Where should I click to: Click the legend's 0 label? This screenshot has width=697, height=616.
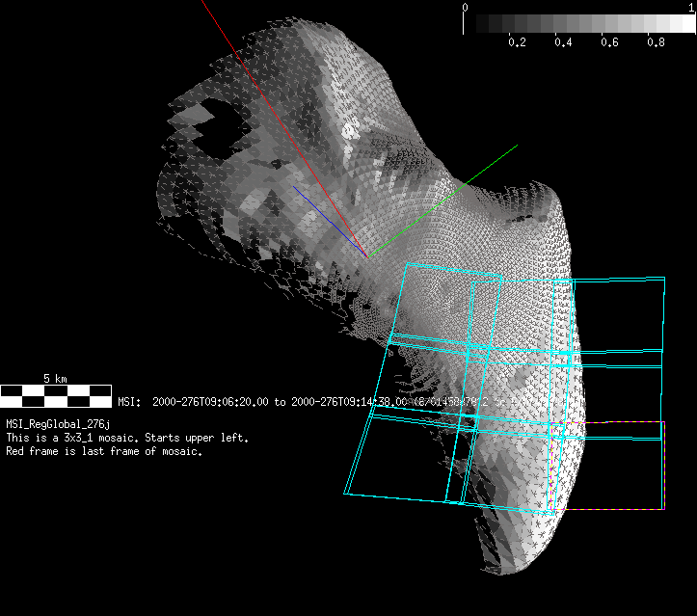click(x=465, y=7)
